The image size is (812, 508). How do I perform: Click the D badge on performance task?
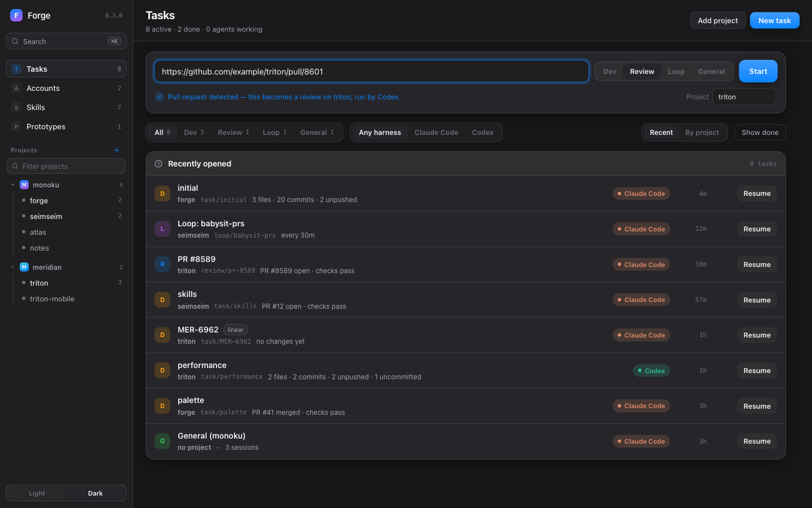click(162, 370)
